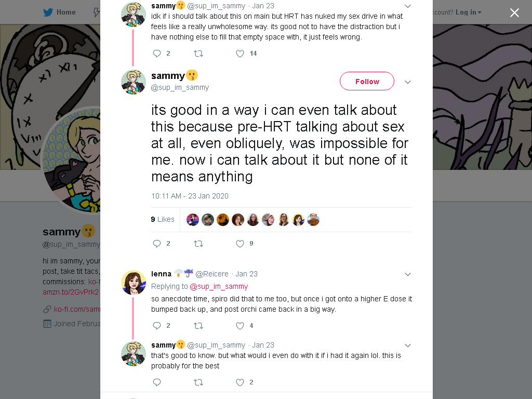This screenshot has width=532, height=399.
Task: Like the first tweet with 14 likes
Action: (240, 54)
